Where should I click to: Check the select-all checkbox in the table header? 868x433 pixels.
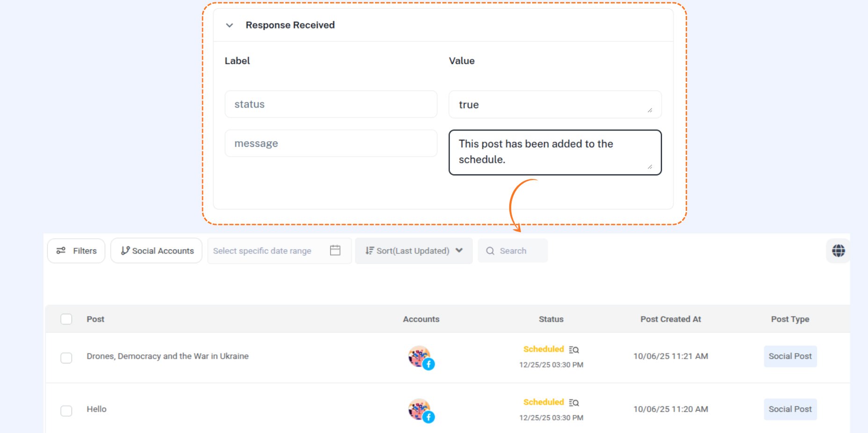66,319
